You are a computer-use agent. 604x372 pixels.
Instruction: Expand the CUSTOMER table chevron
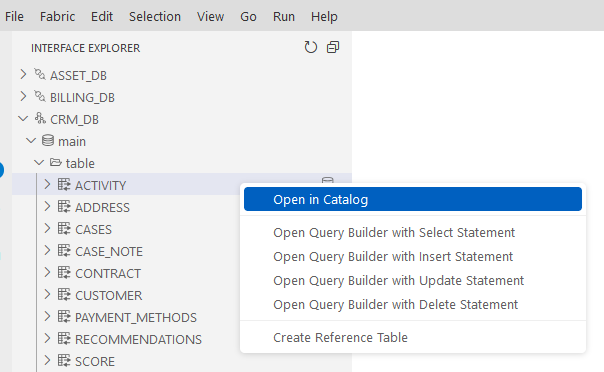pos(47,295)
